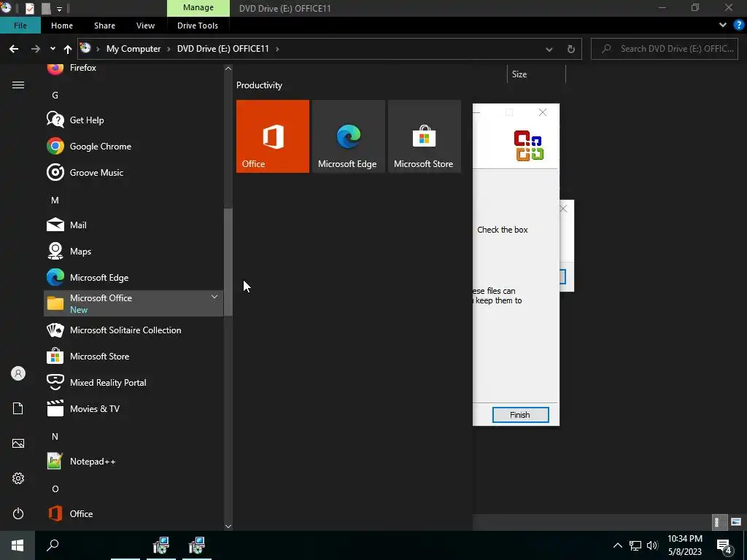
Task: Go up one folder level
Action: (68, 49)
